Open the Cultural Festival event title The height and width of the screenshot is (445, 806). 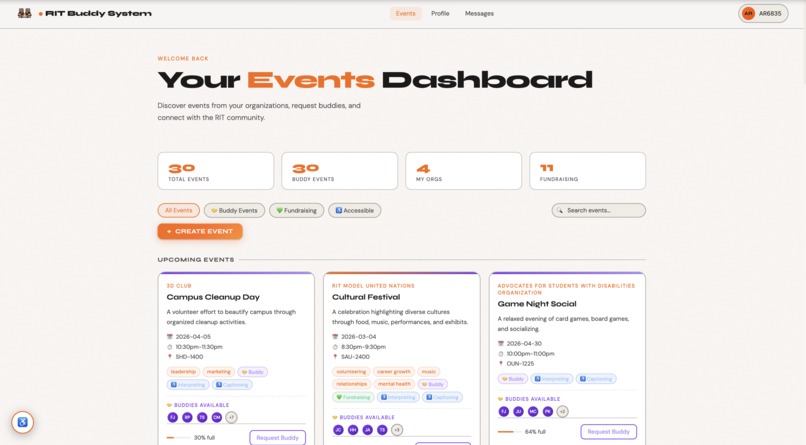coord(366,297)
